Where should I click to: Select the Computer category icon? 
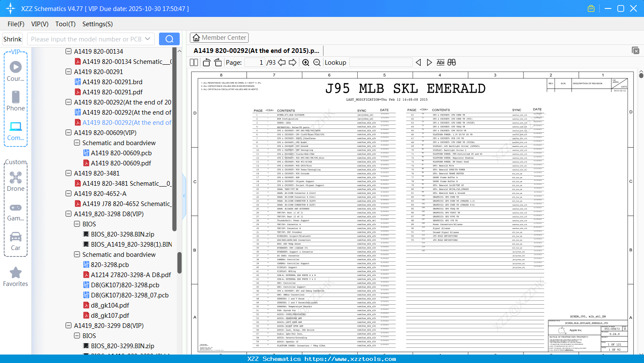point(16,131)
